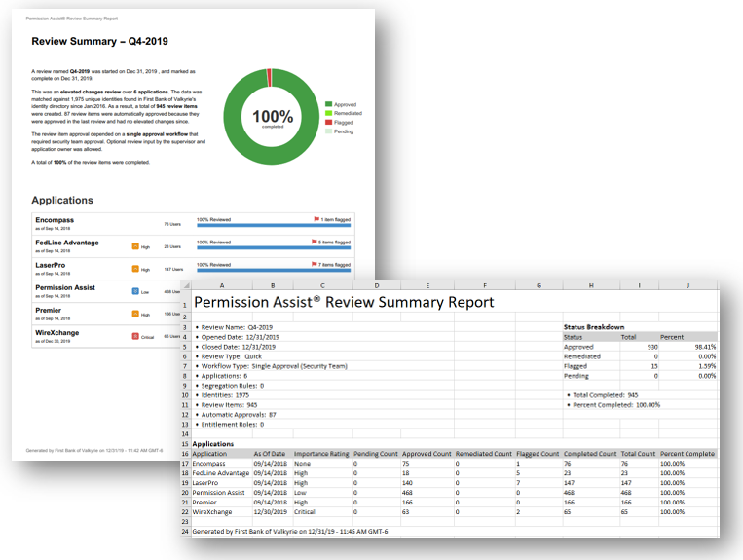The width and height of the screenshot is (743, 560).
Task: Click Premier's orange High importance icon
Action: (x=135, y=314)
